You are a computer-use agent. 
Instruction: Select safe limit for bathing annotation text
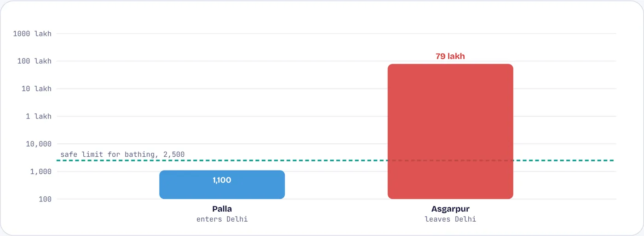pyautogui.click(x=122, y=154)
